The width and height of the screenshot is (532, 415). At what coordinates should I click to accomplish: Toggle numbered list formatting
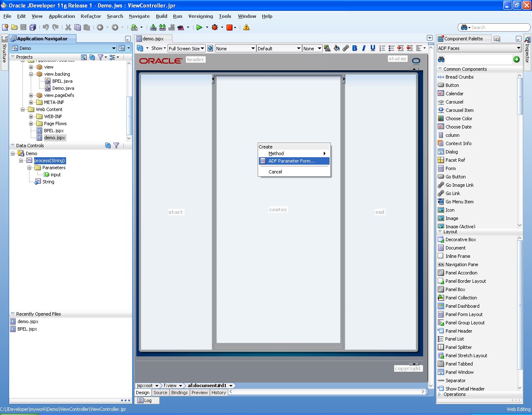click(382, 48)
